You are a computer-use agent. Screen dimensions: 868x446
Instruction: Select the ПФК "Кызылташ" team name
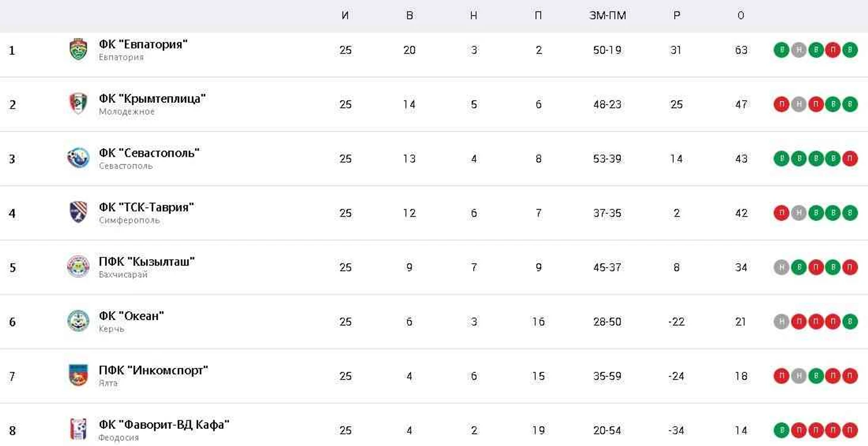147,261
